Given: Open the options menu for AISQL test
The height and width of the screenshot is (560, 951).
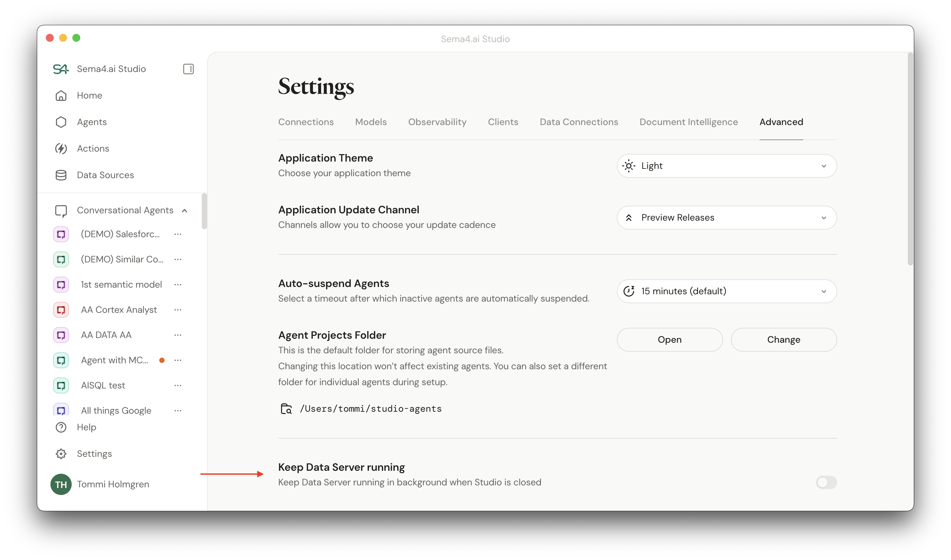Looking at the screenshot, I should (178, 385).
